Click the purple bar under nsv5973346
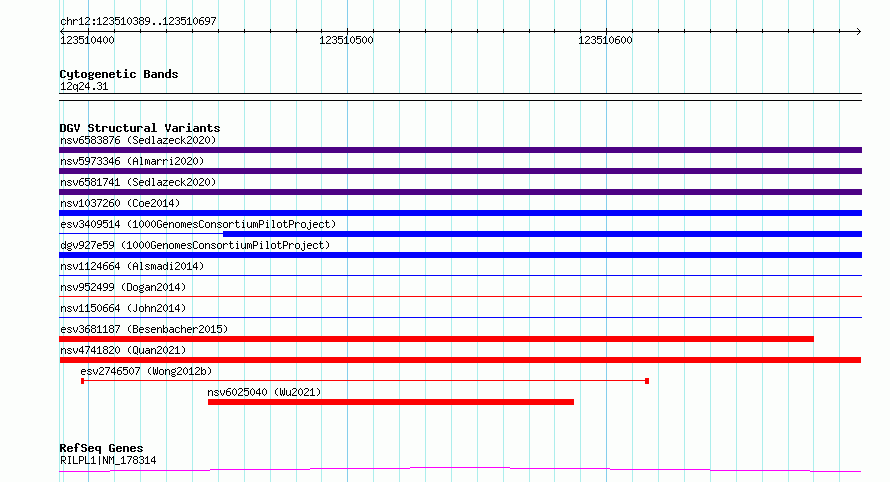The height and width of the screenshot is (482, 890). tap(460, 171)
